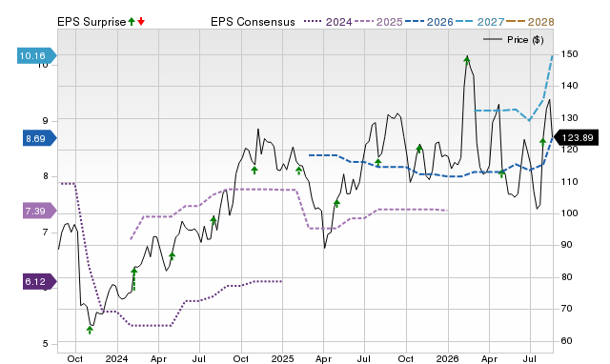The image size is (610, 364).
Task: Click the 140 price axis label
Action: tap(570, 86)
